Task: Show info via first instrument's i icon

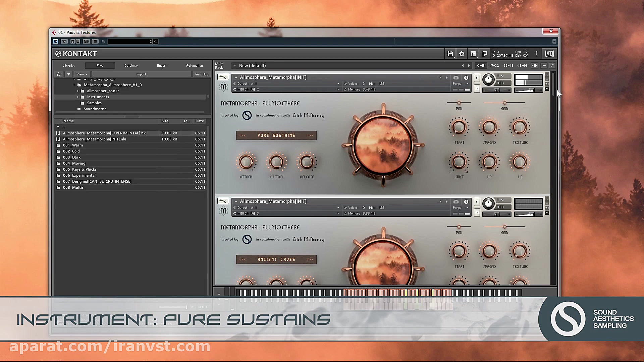Action: click(466, 77)
